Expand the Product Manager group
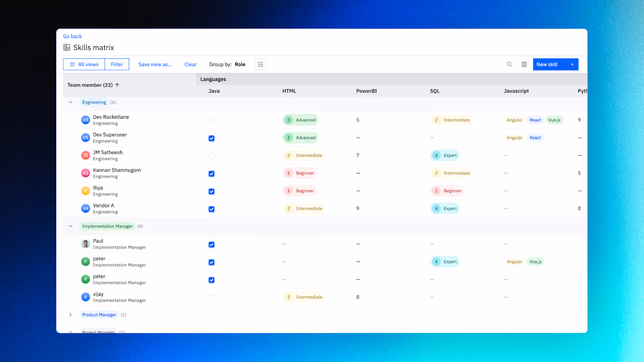Image resolution: width=644 pixels, height=362 pixels. pyautogui.click(x=70, y=315)
